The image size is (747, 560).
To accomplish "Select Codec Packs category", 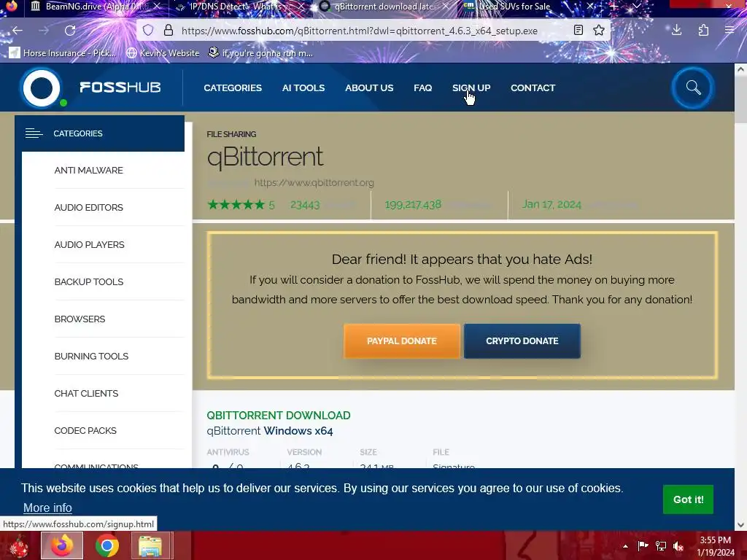I will click(x=85, y=430).
